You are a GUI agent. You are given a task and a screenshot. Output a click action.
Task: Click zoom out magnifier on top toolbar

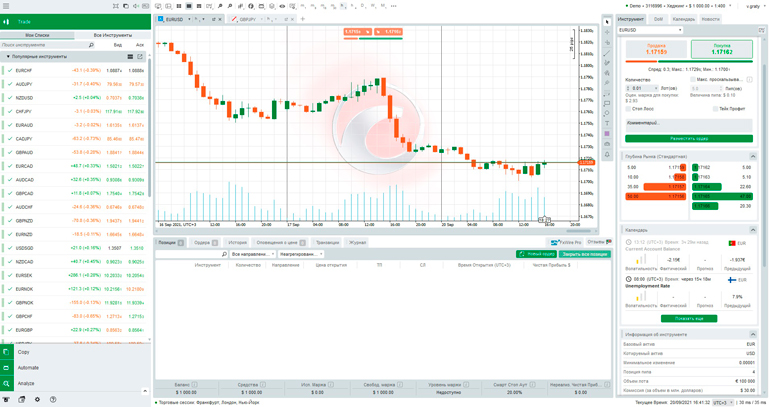230,6
